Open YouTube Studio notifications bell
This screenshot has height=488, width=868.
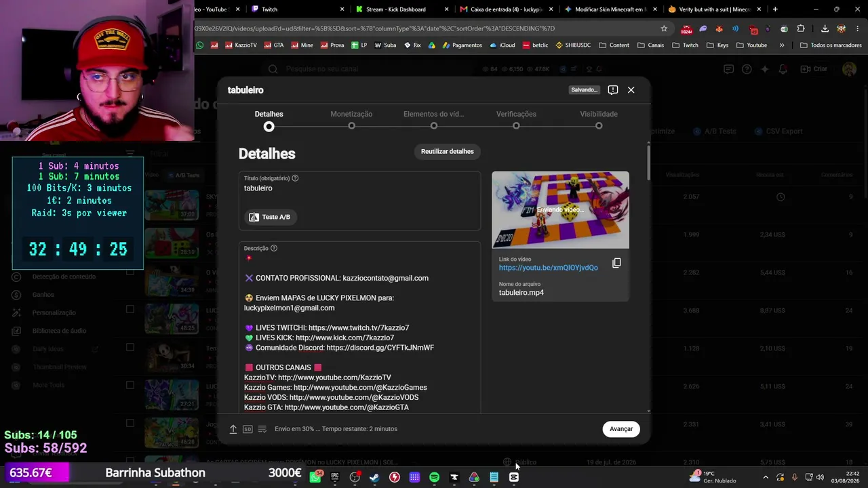(783, 69)
